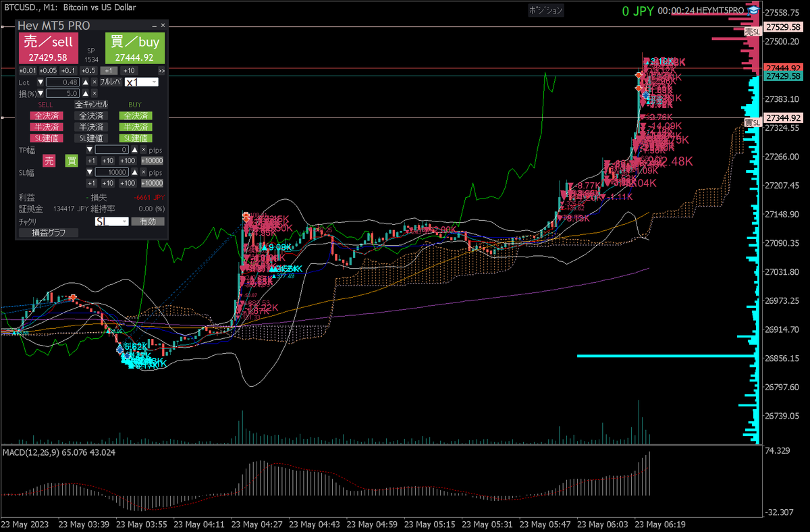Increase Lot size with up arrow
This screenshot has height=532, width=810.
pos(86,82)
